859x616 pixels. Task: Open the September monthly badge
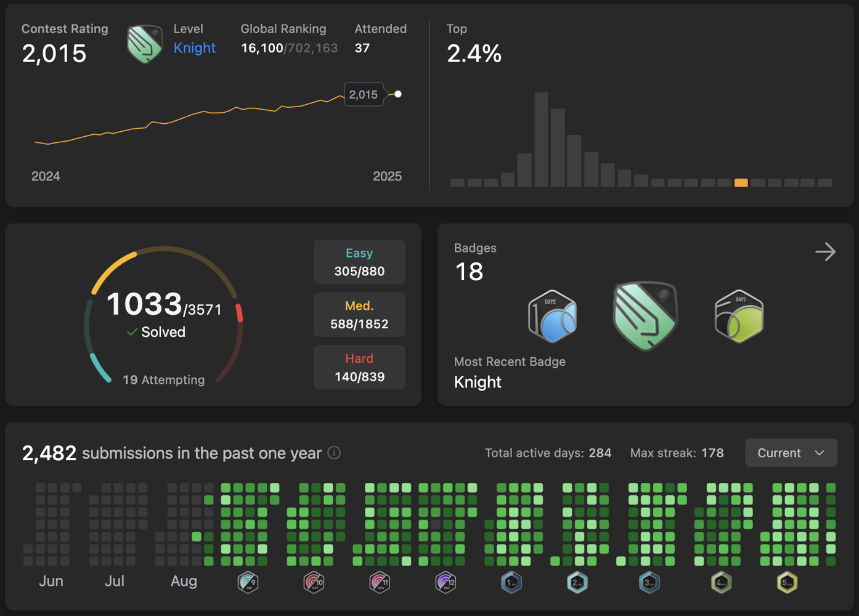tap(248, 582)
